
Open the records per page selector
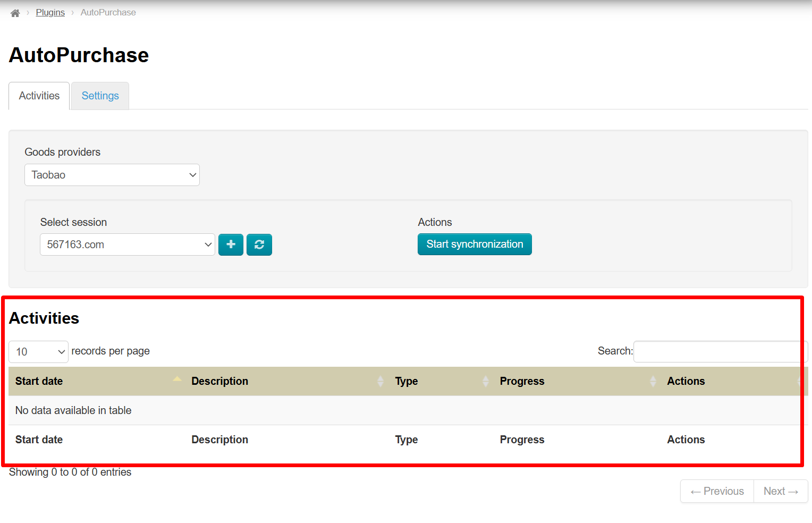click(x=38, y=352)
